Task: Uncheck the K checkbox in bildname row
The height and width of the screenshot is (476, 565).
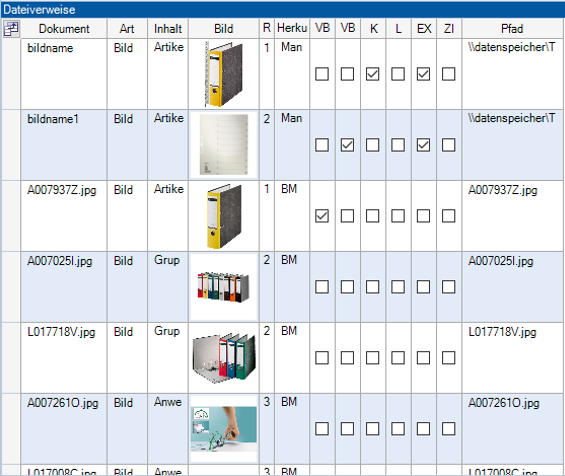Action: click(373, 74)
